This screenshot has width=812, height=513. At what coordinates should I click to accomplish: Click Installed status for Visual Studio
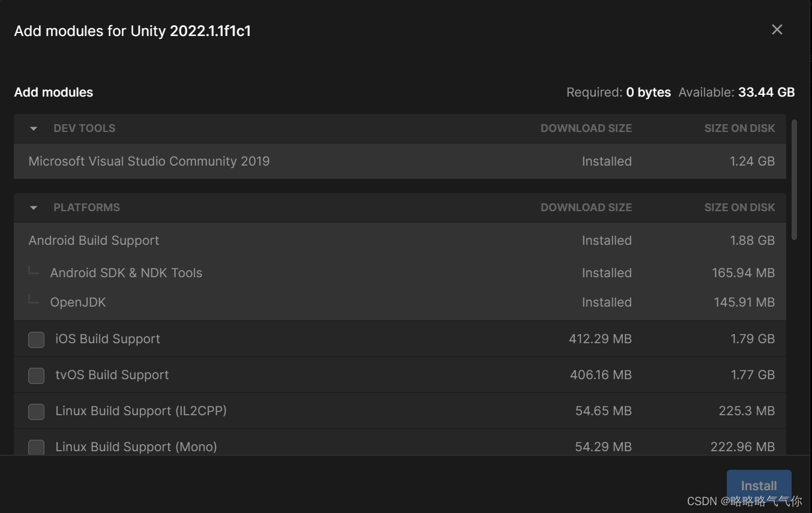coord(607,161)
